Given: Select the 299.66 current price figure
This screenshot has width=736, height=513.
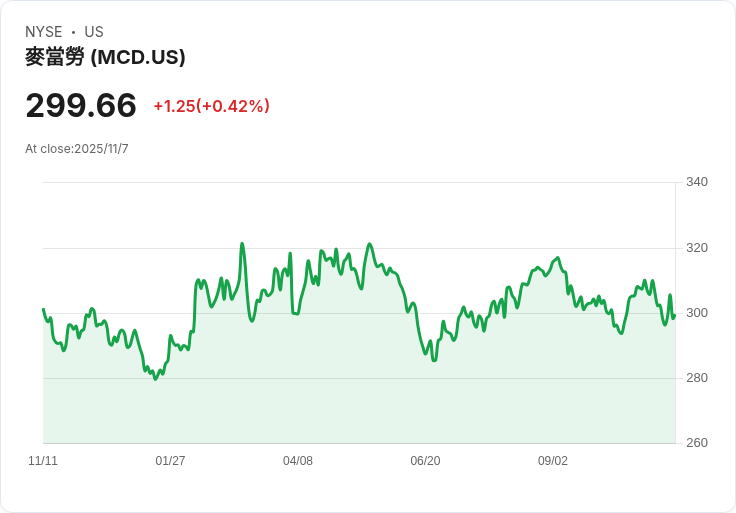Looking at the screenshot, I should coord(81,105).
